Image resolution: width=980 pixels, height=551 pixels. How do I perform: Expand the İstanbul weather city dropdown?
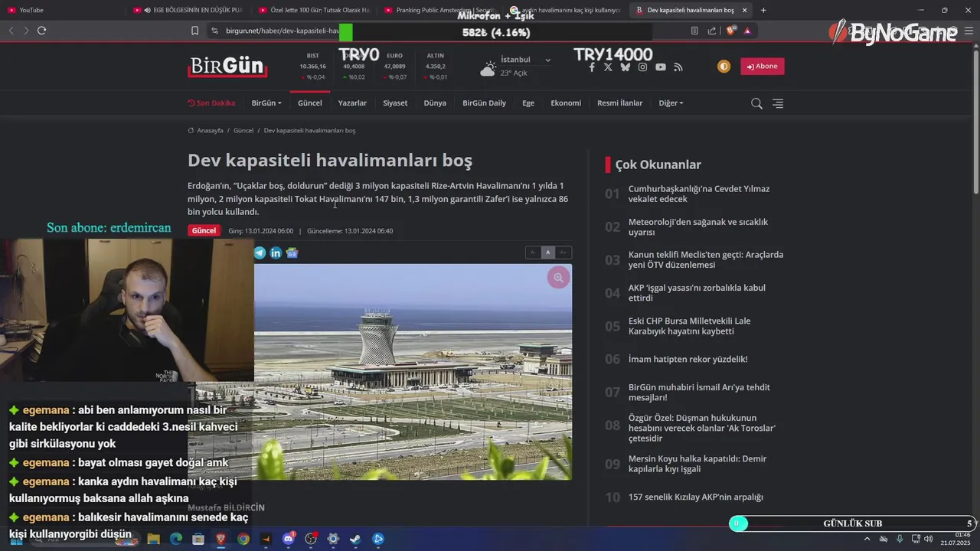click(x=547, y=60)
